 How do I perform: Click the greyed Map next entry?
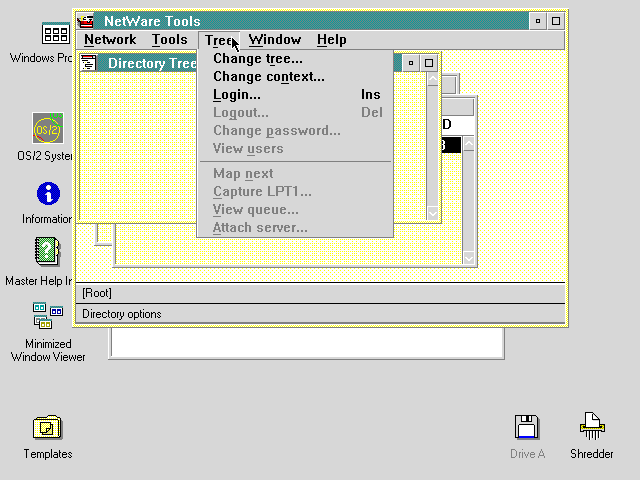[x=295, y=173]
